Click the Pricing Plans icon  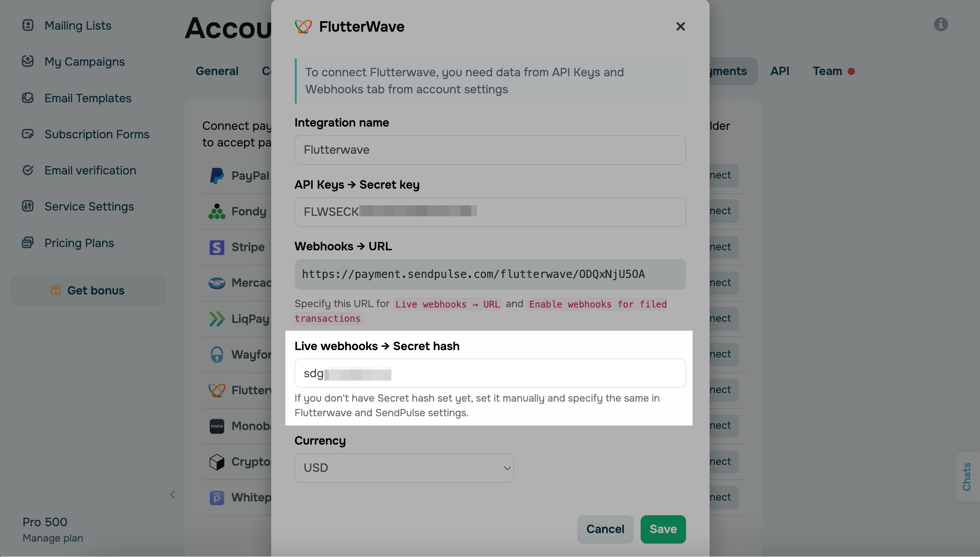(28, 243)
